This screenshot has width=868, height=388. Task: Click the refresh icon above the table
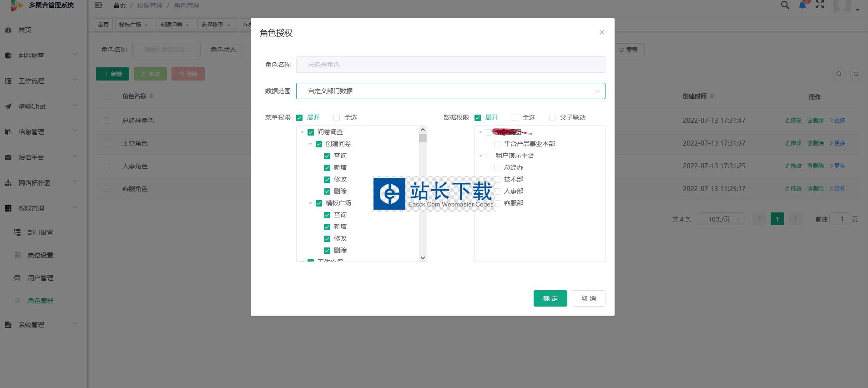click(856, 74)
